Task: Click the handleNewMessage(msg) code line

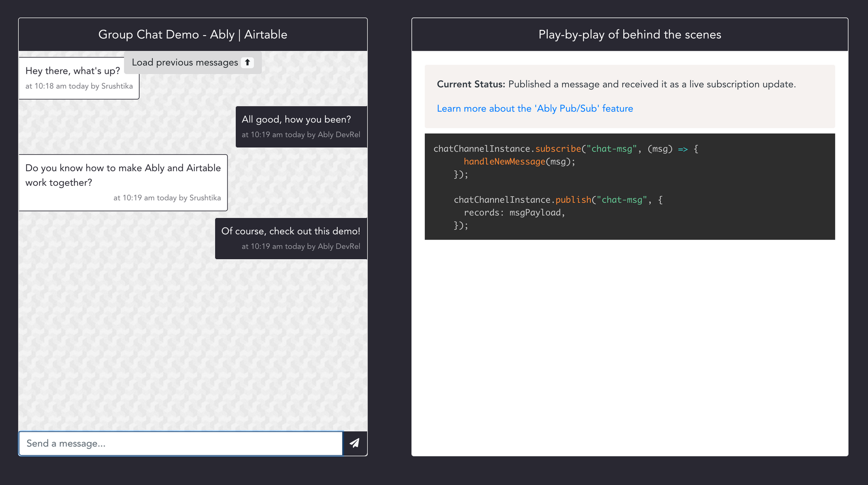Action: [519, 162]
